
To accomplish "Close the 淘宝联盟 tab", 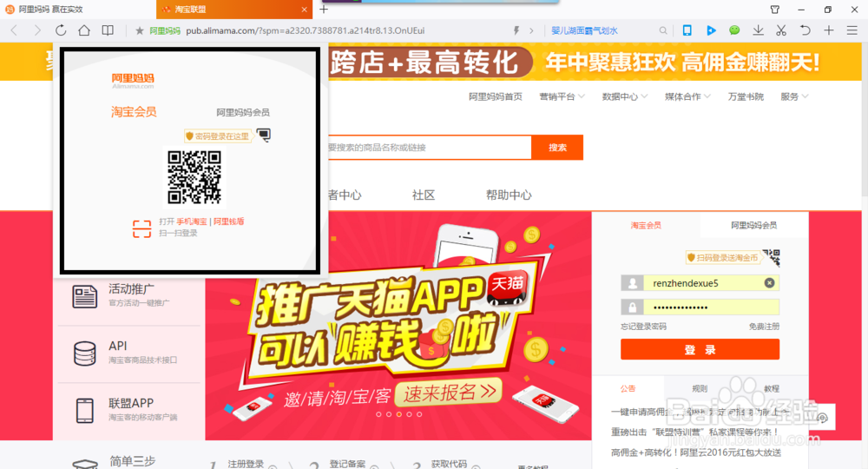I will pos(304,10).
